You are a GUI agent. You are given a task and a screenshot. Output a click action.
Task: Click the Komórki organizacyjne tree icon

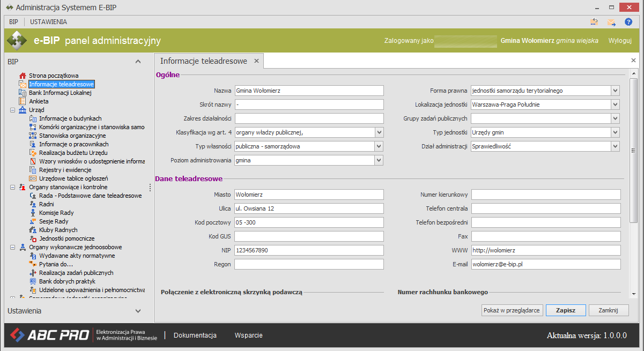tap(33, 127)
